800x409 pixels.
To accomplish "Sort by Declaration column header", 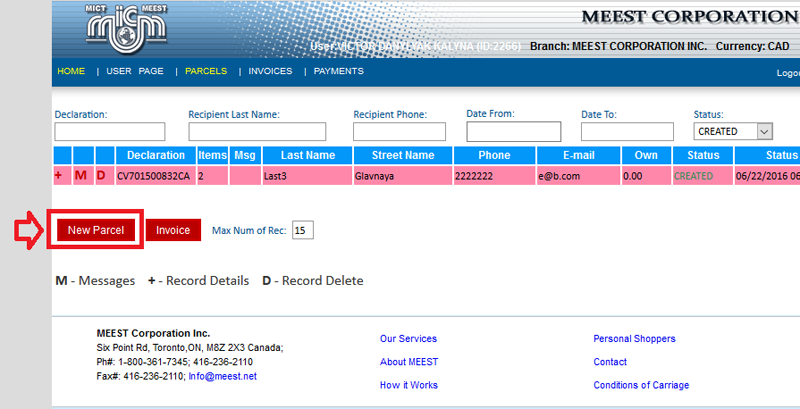I will (156, 156).
